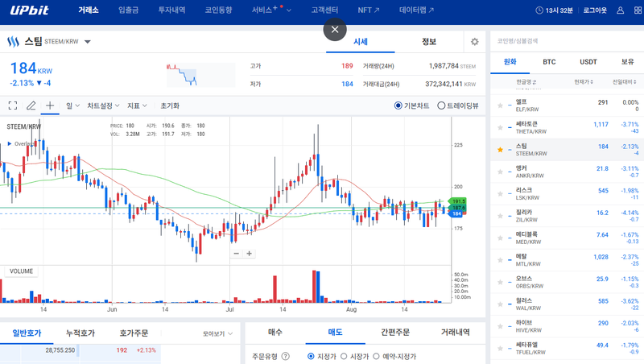Select the crosshair plus tool
Viewport: 644px width, 364px height.
(x=50, y=105)
